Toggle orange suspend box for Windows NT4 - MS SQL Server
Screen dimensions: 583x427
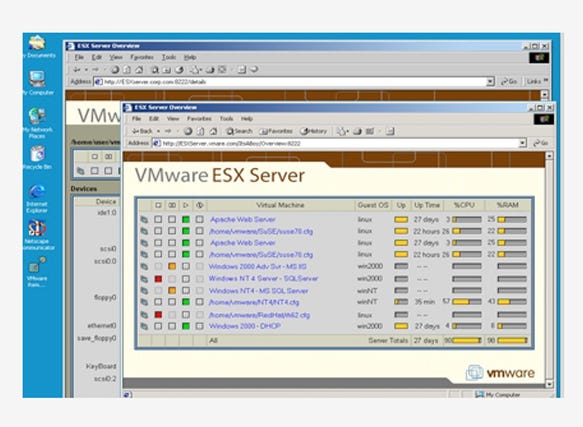(172, 290)
